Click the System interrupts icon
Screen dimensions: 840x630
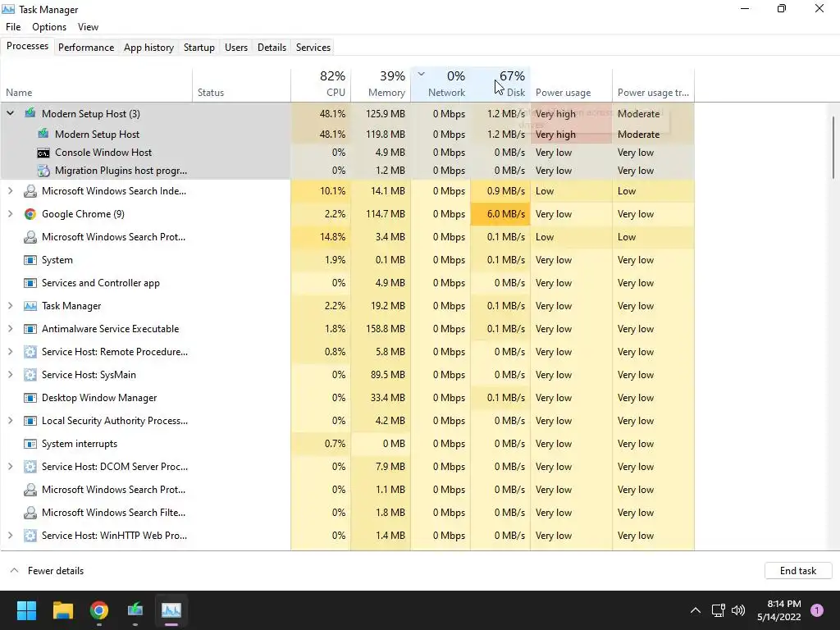[x=30, y=444]
